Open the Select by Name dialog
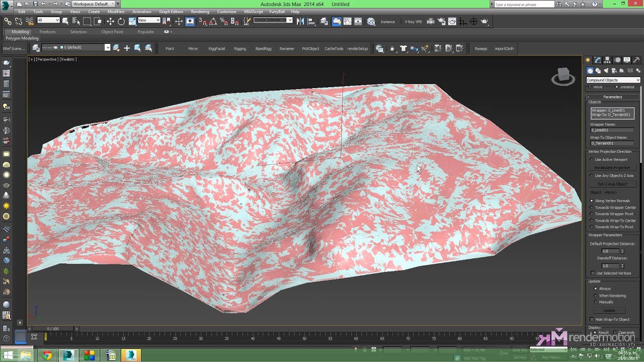 click(76, 21)
